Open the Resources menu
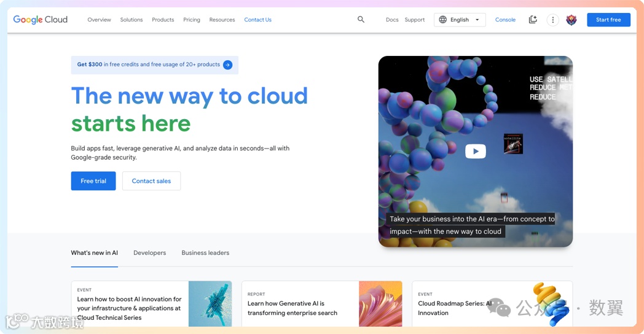The width and height of the screenshot is (644, 334). 222,20
